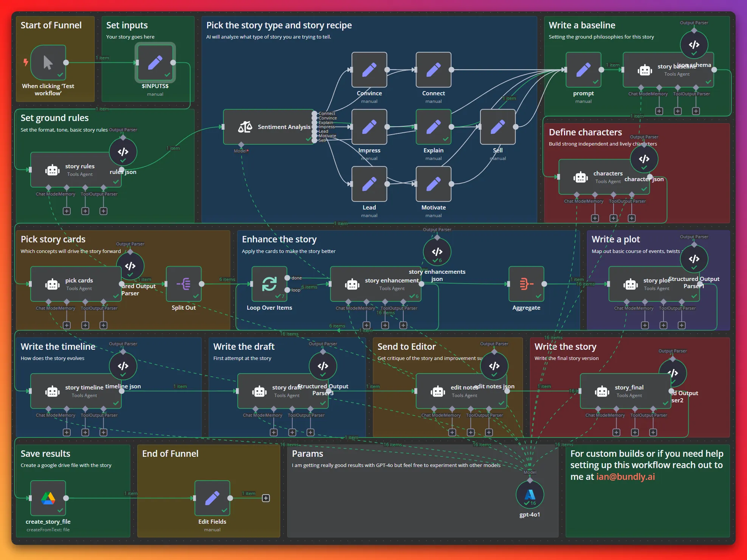This screenshot has width=747, height=560.
Task: Click the Split Out node icon
Action: 184,284
